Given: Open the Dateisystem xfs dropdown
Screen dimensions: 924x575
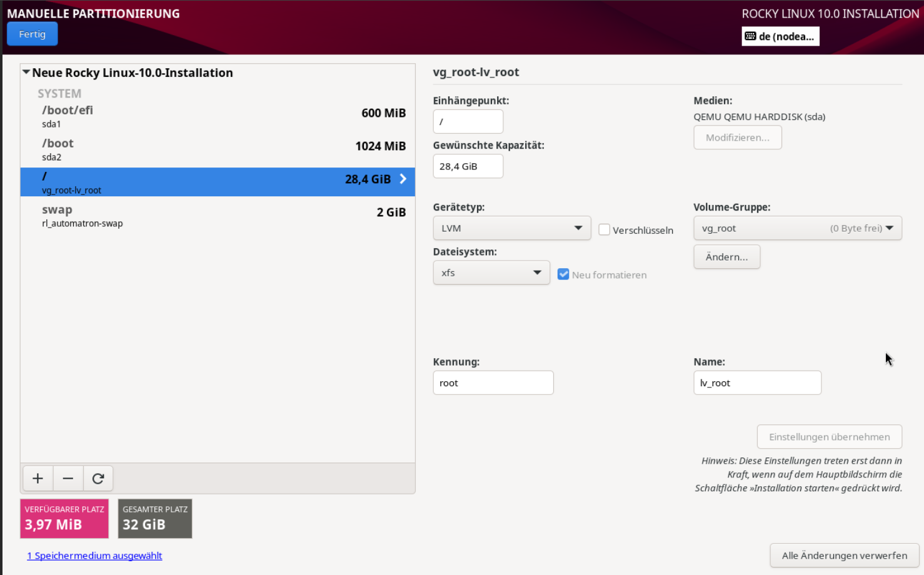Looking at the screenshot, I should tap(491, 272).
